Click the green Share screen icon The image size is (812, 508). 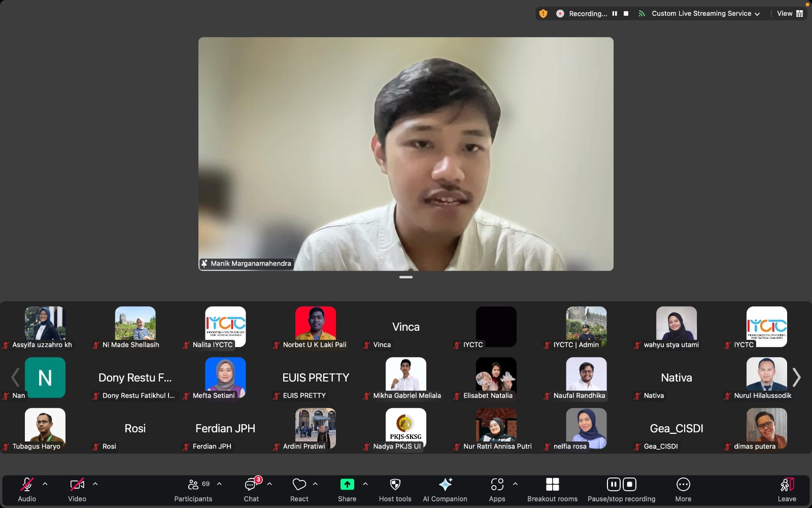(347, 485)
